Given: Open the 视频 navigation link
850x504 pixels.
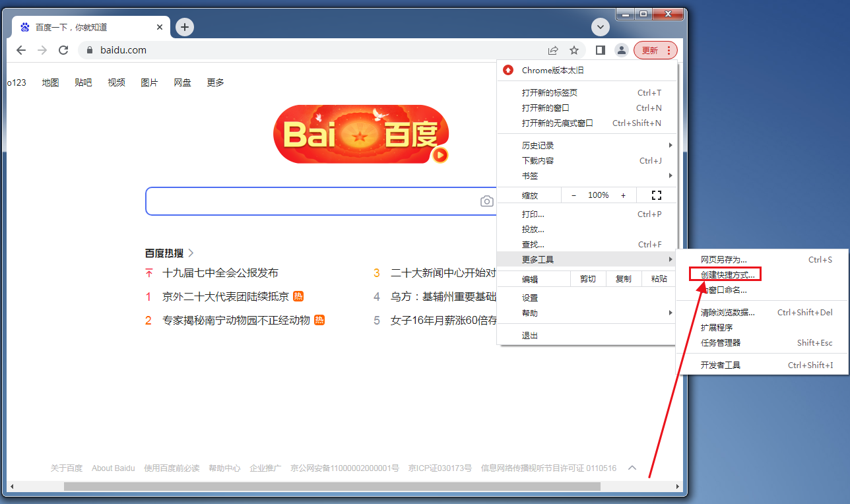Looking at the screenshot, I should (x=116, y=82).
